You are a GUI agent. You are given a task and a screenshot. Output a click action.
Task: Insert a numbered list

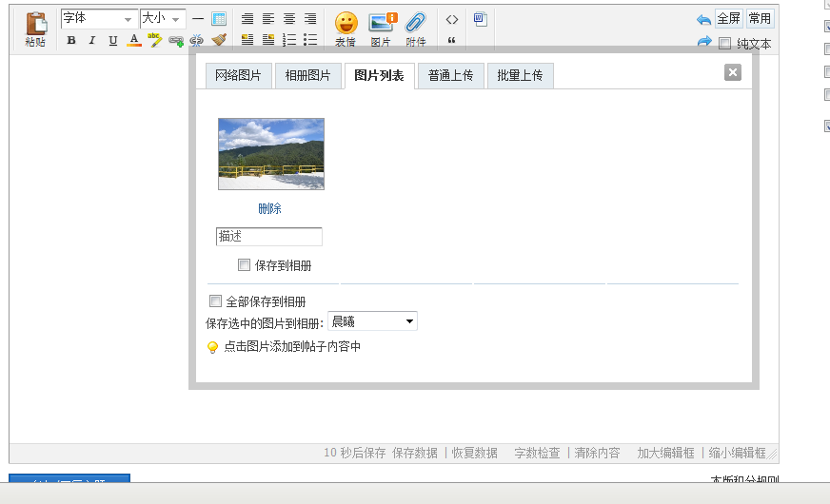point(289,40)
